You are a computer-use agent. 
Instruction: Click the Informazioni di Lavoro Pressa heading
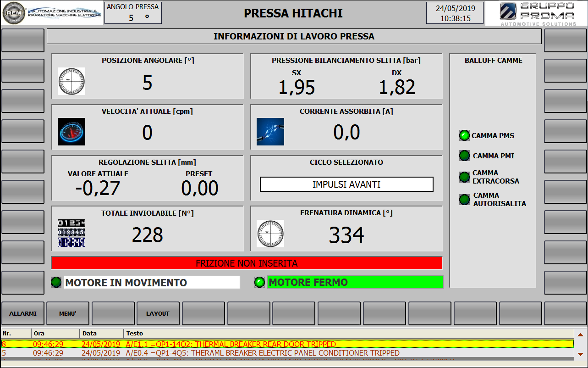pyautogui.click(x=294, y=36)
